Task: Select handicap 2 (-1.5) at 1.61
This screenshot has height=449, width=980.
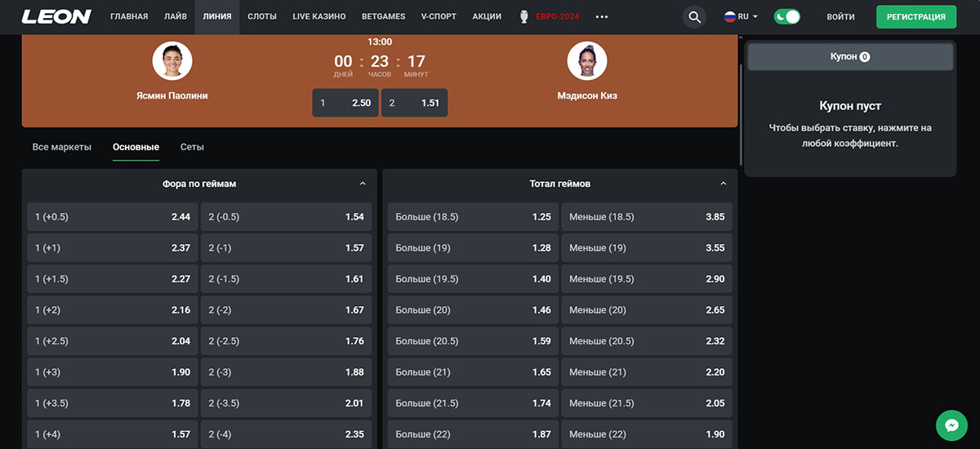Action: 286,278
